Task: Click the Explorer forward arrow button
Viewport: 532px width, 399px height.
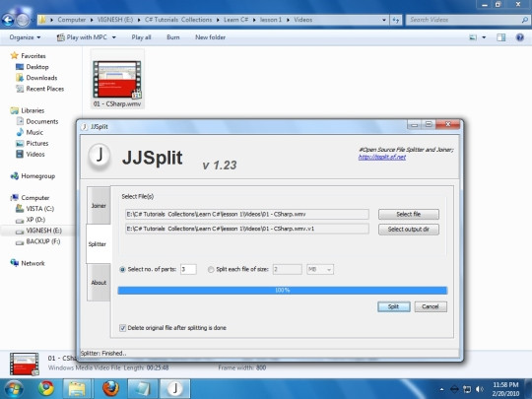Action: click(23, 21)
